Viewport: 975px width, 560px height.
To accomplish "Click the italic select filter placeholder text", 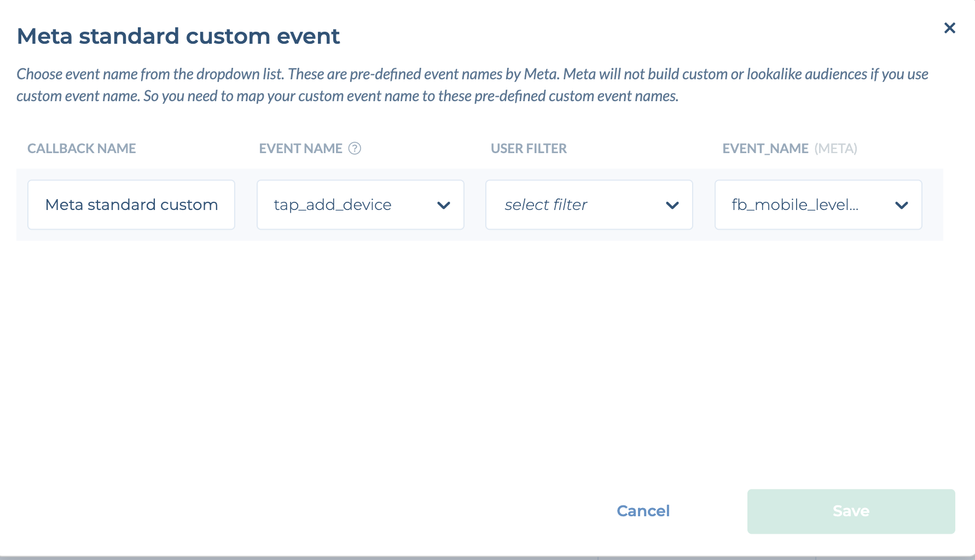I will click(545, 205).
